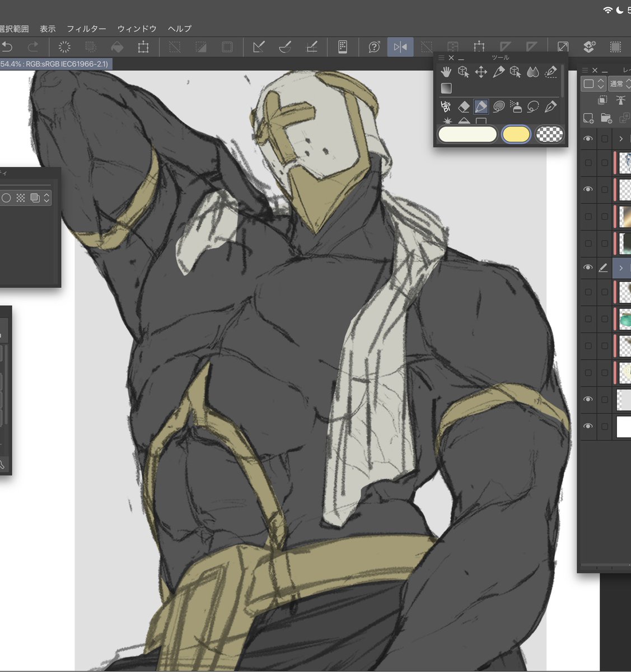
Task: Select the highlighted Marker tool
Action: pyautogui.click(x=481, y=106)
